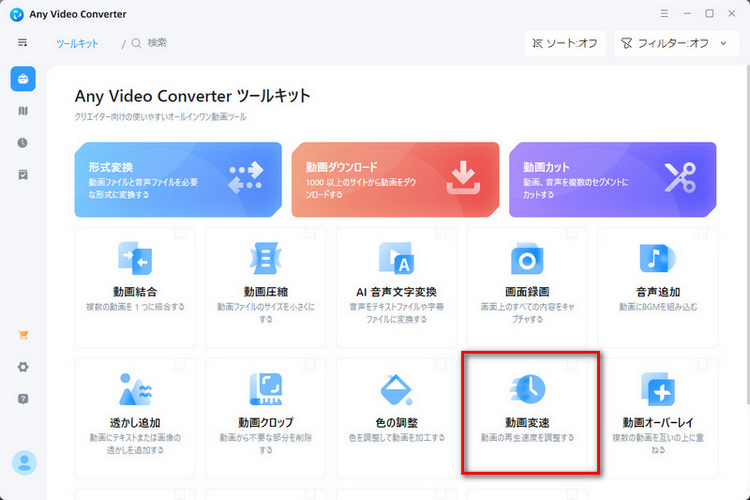Collapse the sidebar with hamburger icon
This screenshot has height=500, width=750.
(x=22, y=43)
